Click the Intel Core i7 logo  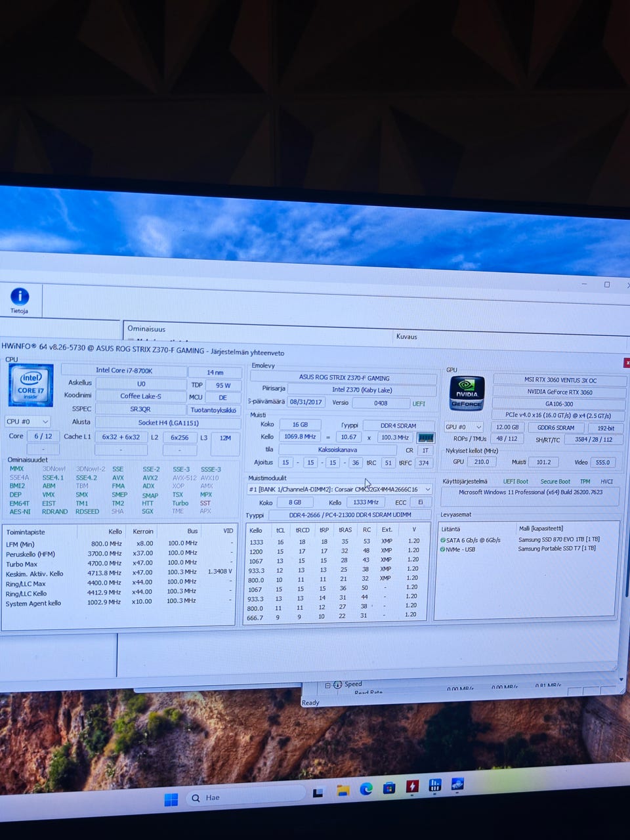[x=31, y=387]
